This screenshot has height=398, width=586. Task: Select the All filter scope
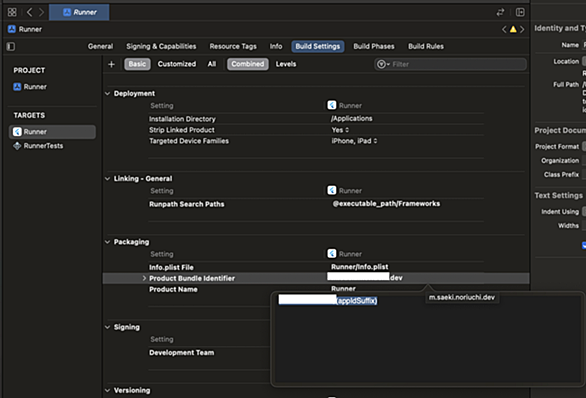(x=212, y=64)
